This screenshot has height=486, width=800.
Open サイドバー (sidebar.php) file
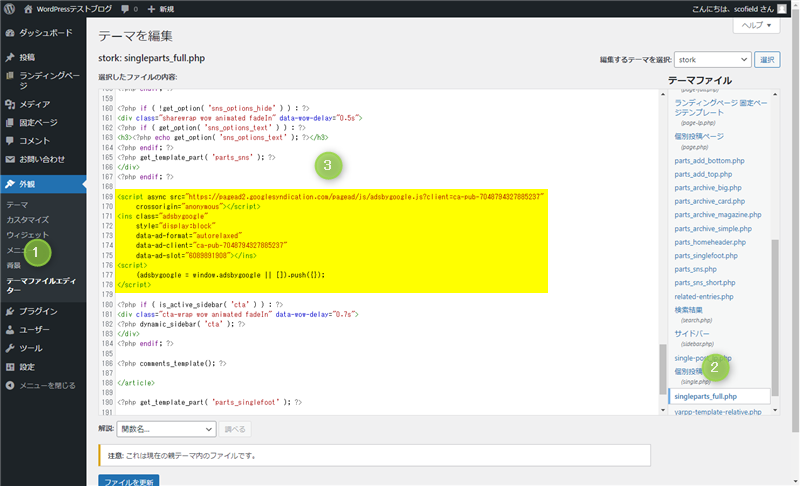pyautogui.click(x=691, y=334)
